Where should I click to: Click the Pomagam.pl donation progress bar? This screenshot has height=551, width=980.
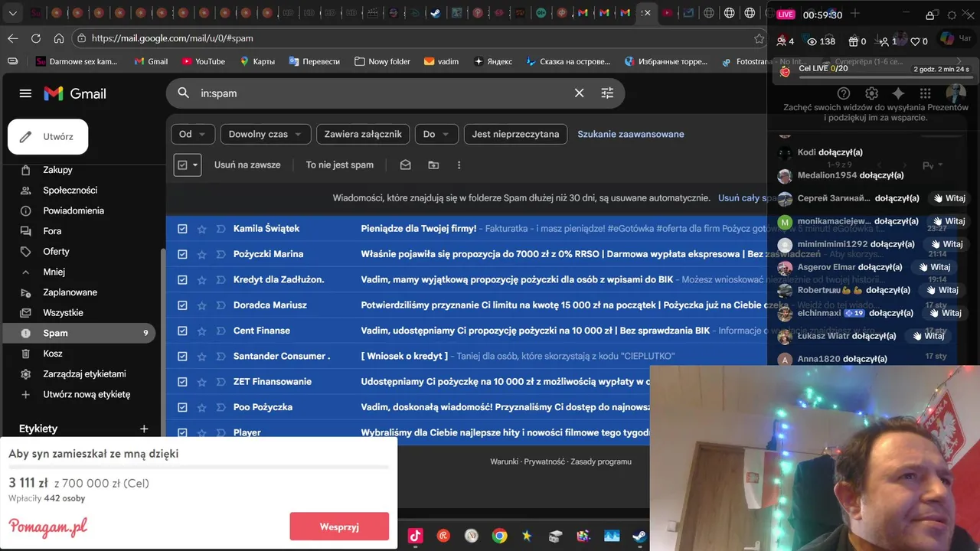pyautogui.click(x=198, y=467)
